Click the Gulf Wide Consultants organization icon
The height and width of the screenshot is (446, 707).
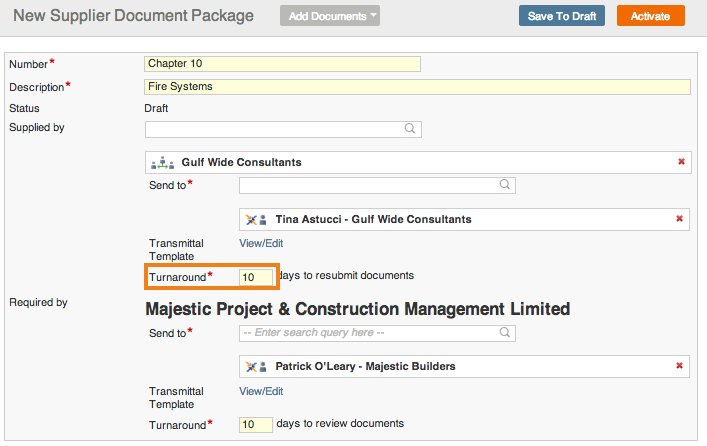click(162, 163)
